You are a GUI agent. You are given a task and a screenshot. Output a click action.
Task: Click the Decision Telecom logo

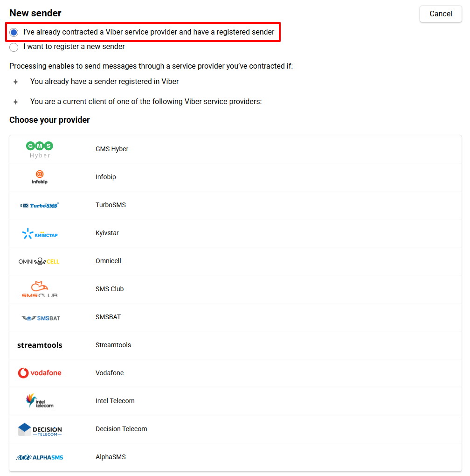click(x=40, y=429)
